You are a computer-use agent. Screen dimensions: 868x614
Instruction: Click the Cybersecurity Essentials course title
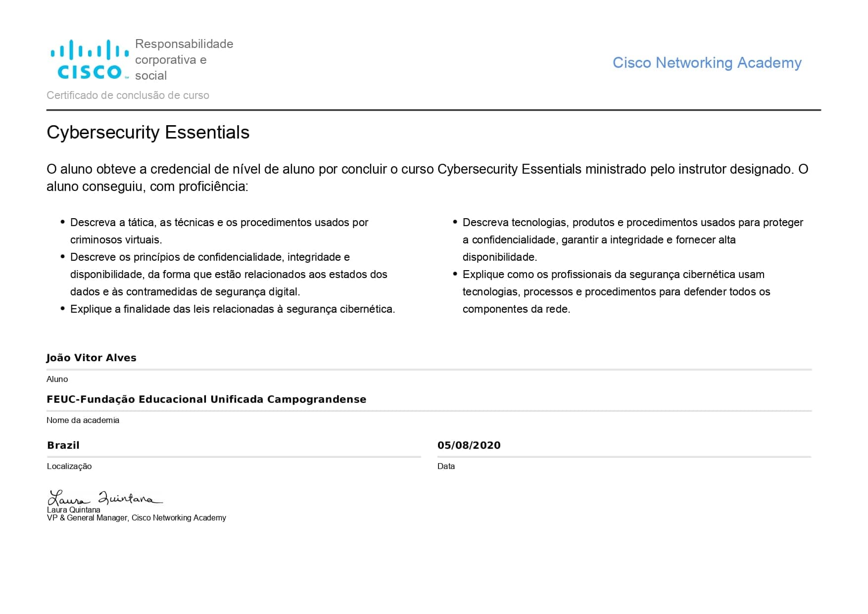[148, 133]
